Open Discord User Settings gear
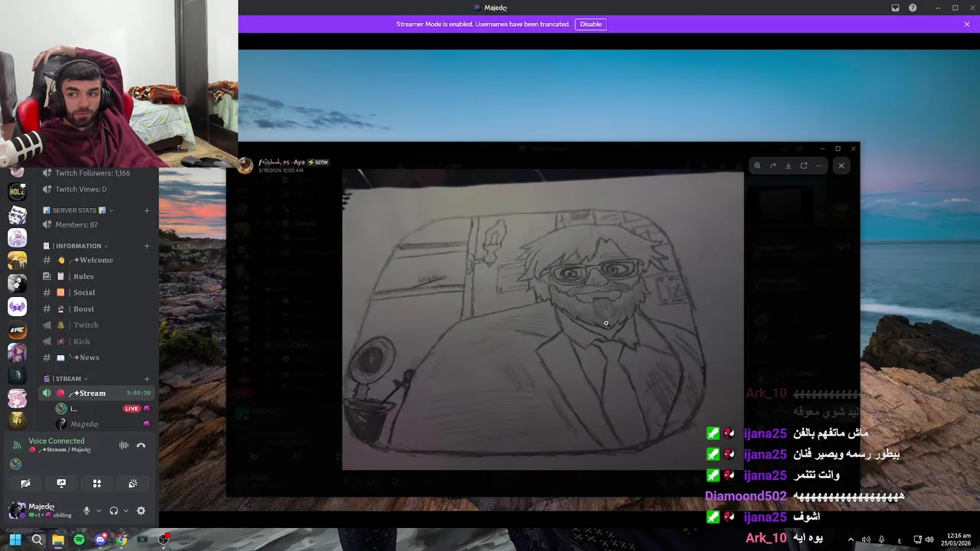This screenshot has width=980, height=551. 141,511
